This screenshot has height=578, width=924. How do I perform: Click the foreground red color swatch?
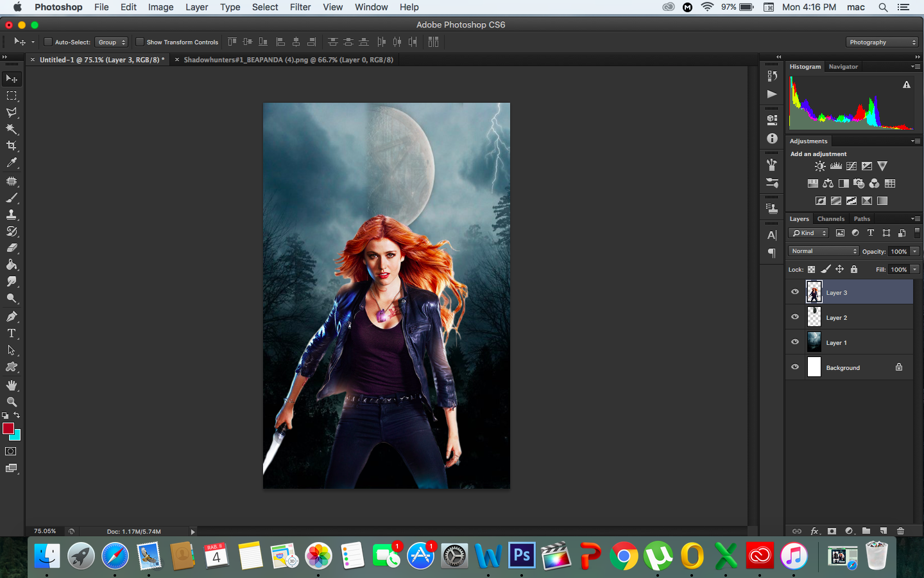[8, 428]
